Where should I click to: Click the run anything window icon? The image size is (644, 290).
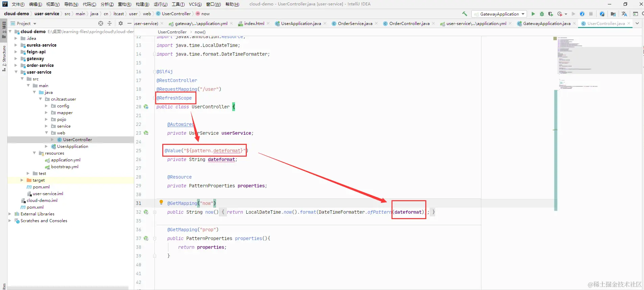(x=636, y=14)
